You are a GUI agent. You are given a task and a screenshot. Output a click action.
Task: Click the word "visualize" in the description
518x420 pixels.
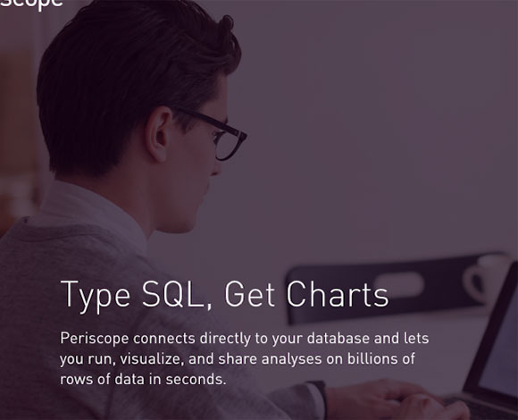(x=152, y=359)
